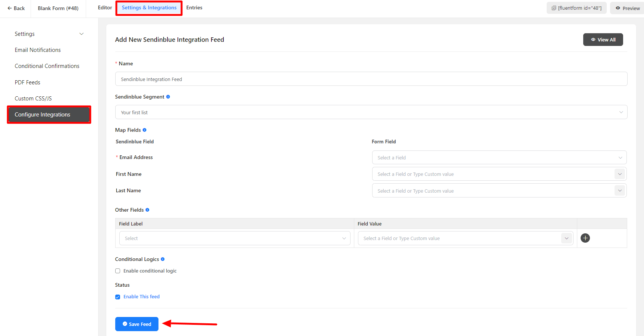Click the feed Name input field
Image resolution: width=644 pixels, height=336 pixels.
371,79
